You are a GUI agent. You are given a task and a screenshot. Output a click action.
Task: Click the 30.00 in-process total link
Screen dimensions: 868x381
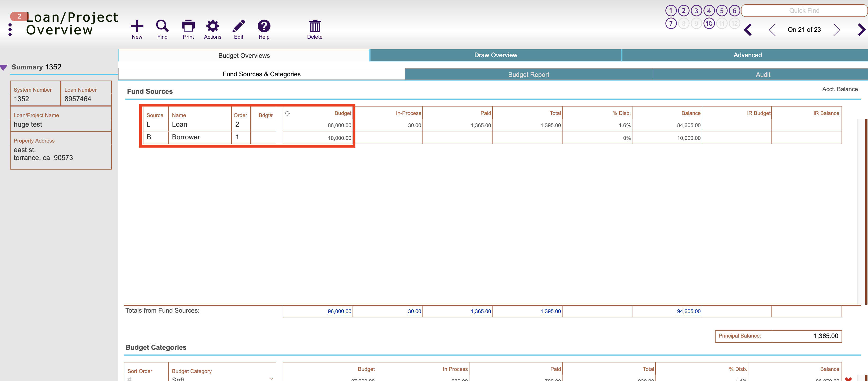(414, 311)
